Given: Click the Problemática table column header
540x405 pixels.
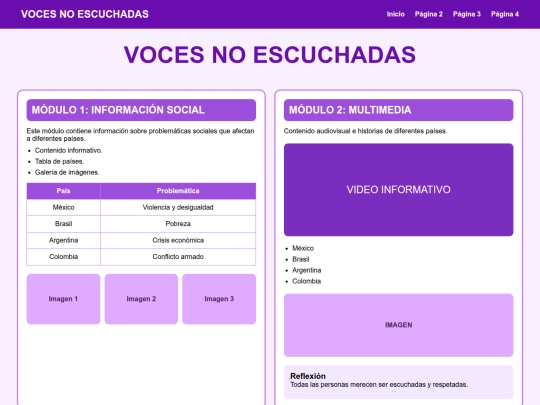Looking at the screenshot, I should (x=178, y=191).
